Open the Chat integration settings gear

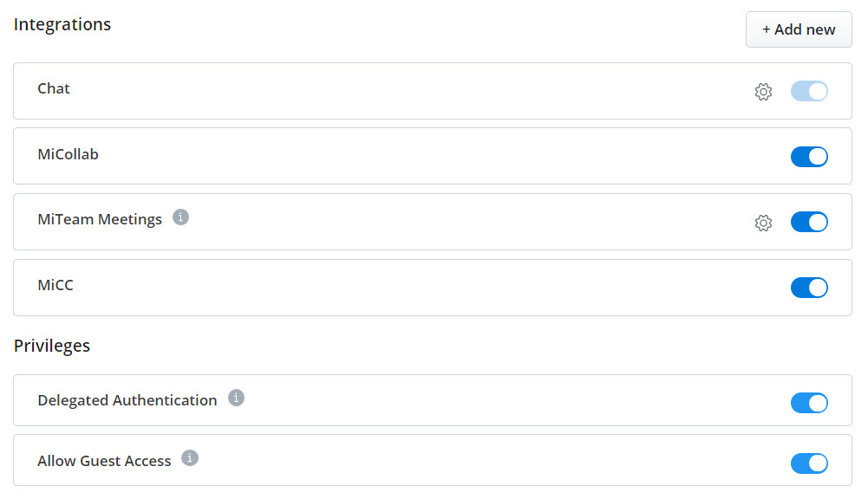tap(763, 91)
